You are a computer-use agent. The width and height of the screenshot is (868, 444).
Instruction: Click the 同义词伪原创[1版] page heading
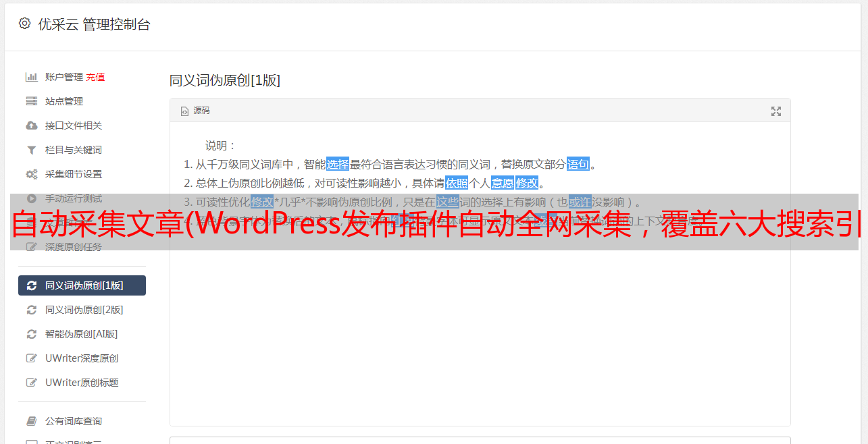pos(225,80)
